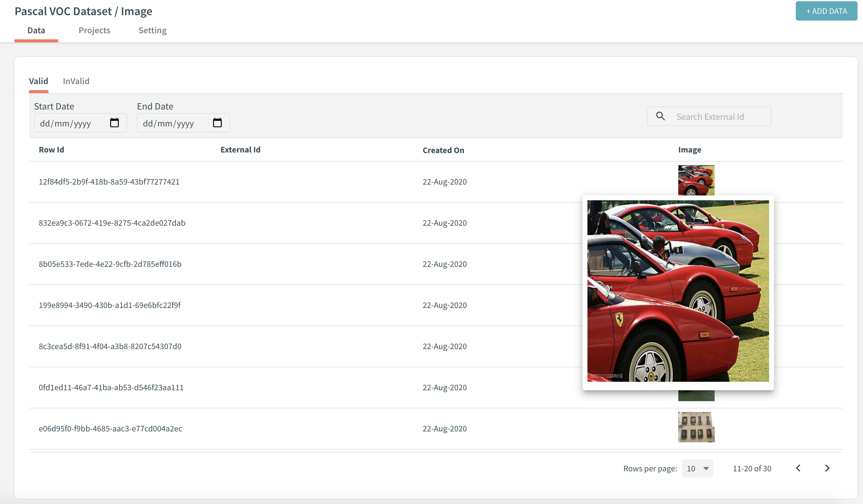The image size is (863, 504).
Task: Select the Data tab
Action: click(x=36, y=31)
